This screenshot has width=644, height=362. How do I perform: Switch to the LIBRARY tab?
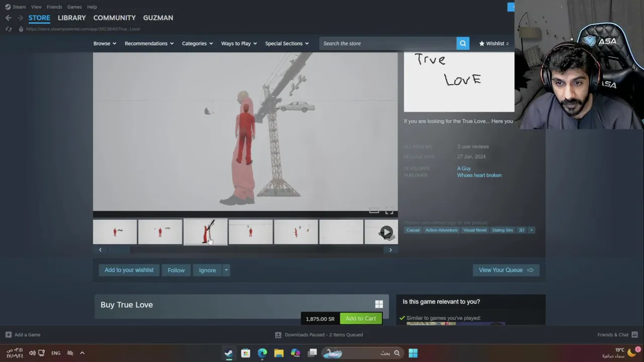click(72, 18)
